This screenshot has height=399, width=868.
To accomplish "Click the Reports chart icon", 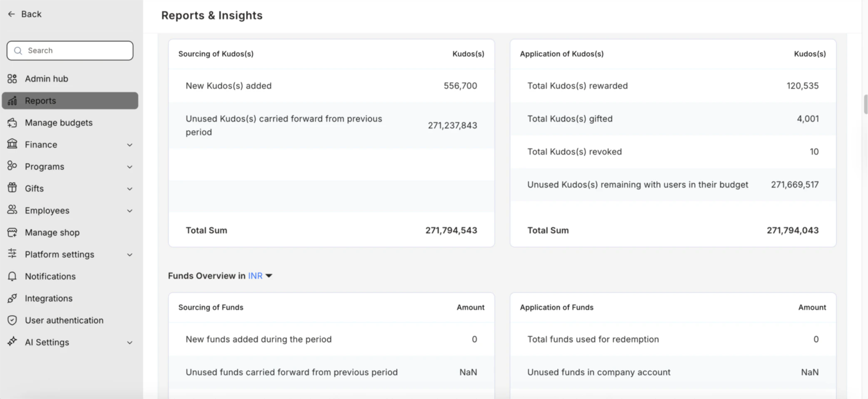I will (x=12, y=101).
